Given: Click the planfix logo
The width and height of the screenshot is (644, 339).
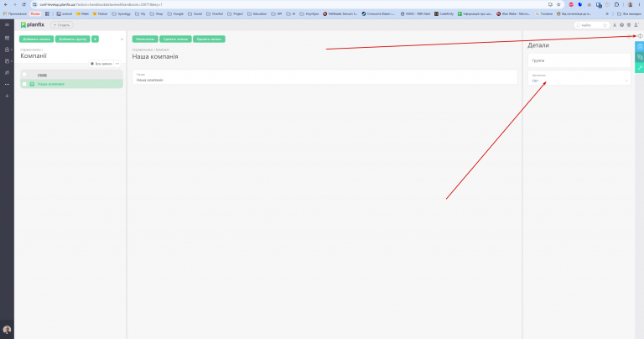Looking at the screenshot, I should [x=33, y=24].
